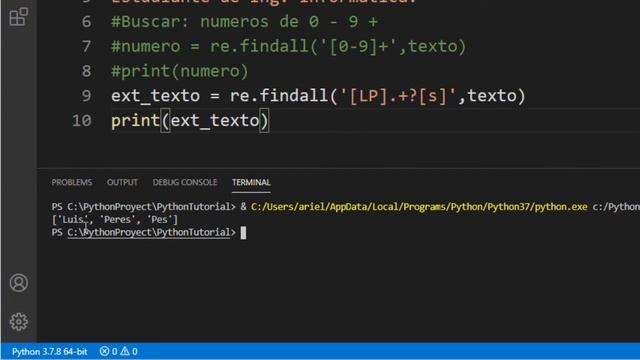Open the Manage gear icon
The image size is (640, 360).
[x=19, y=322]
